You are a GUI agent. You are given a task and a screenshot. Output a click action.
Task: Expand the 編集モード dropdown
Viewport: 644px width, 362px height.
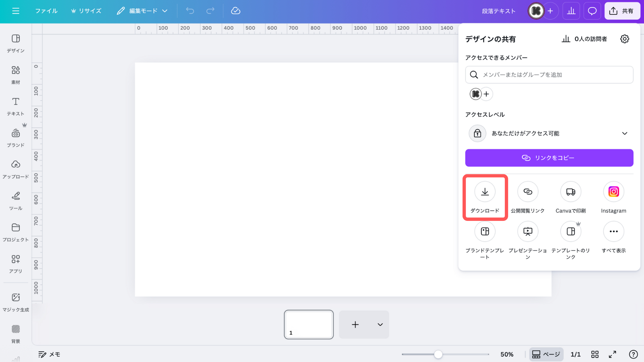pos(142,11)
